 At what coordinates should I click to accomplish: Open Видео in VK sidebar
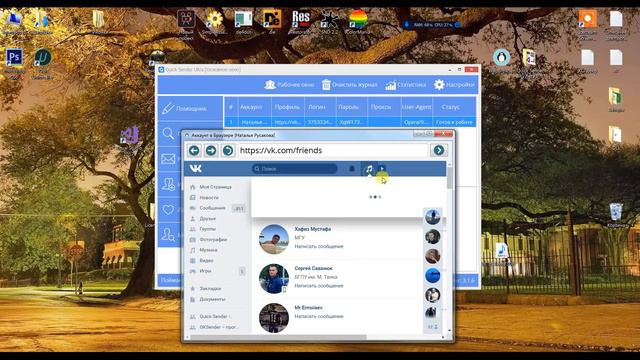point(206,260)
